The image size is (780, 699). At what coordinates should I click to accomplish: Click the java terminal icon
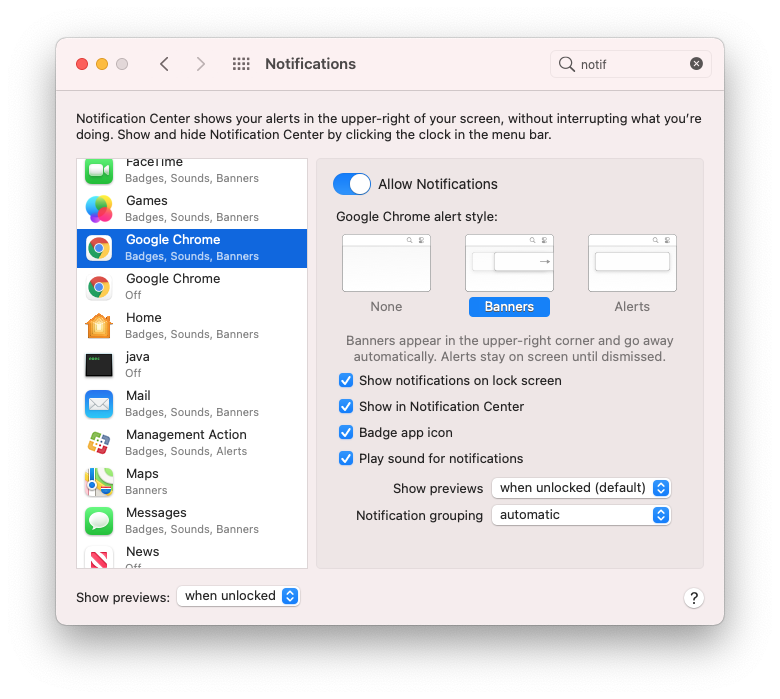(99, 365)
